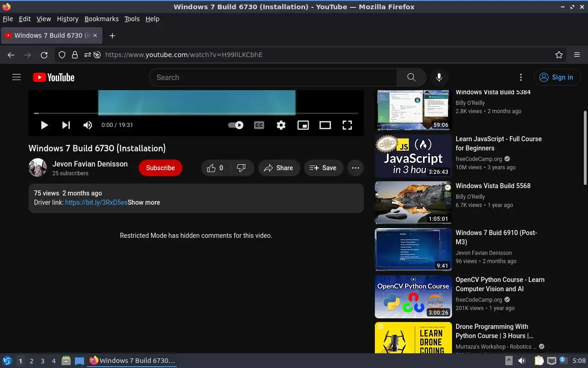Enable theater mode

[325, 125]
